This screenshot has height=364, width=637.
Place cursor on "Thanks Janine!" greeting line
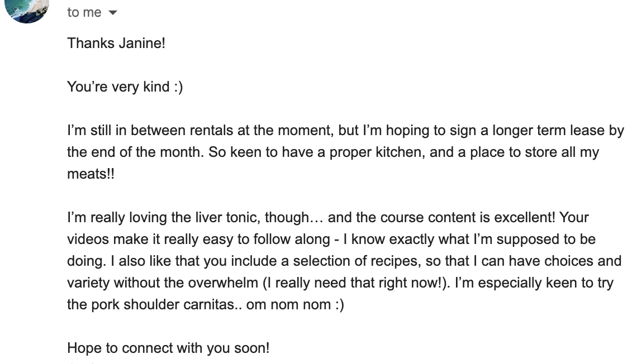tap(116, 43)
